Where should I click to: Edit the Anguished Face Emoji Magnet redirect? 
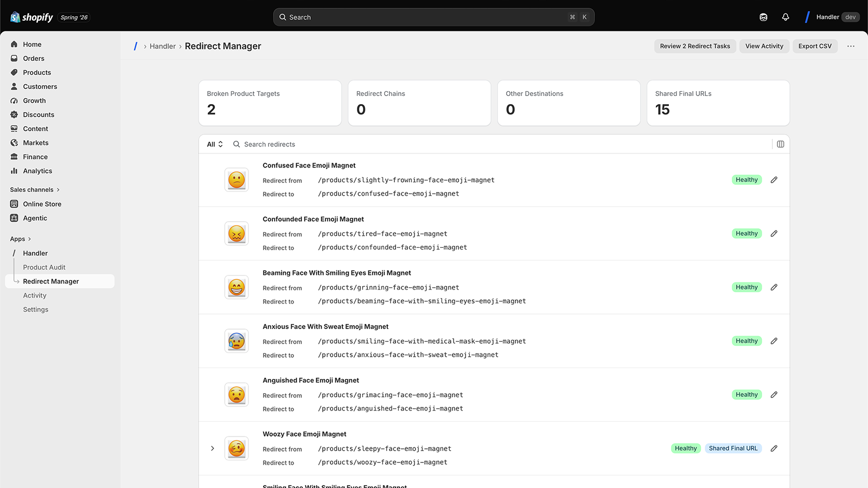774,395
